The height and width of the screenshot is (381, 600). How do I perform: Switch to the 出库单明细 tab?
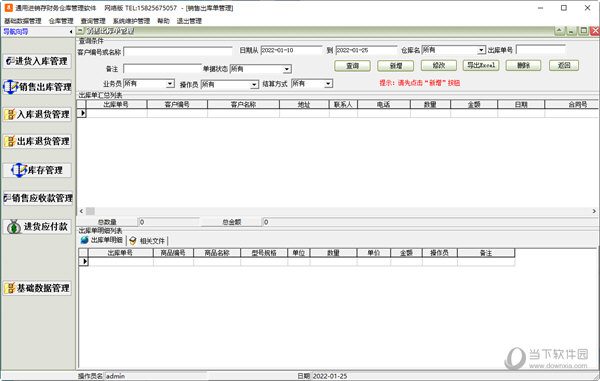[102, 240]
